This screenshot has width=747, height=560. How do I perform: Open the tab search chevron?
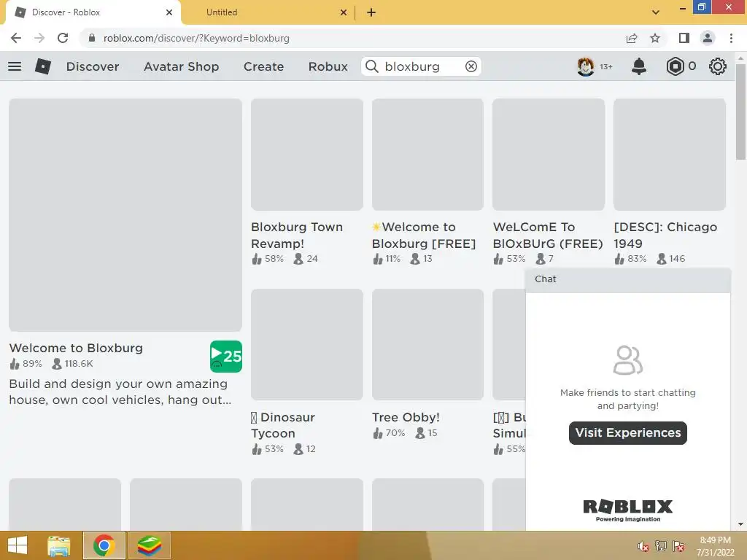coord(656,12)
